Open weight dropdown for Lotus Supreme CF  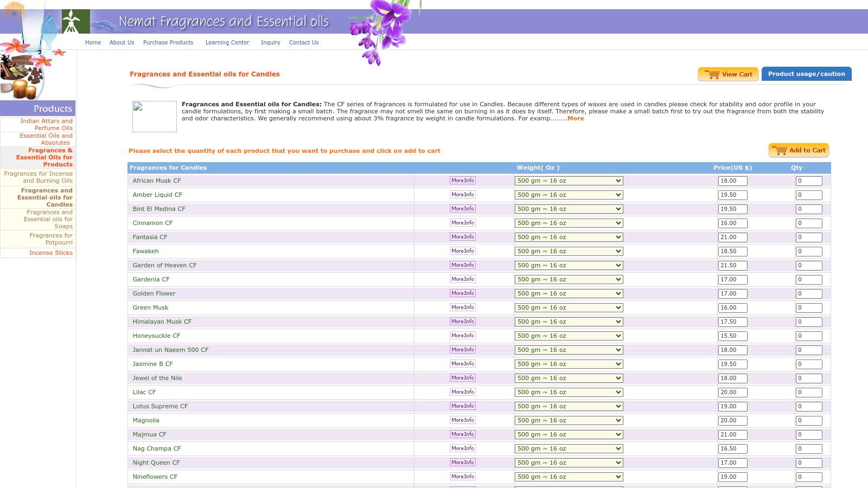(569, 406)
